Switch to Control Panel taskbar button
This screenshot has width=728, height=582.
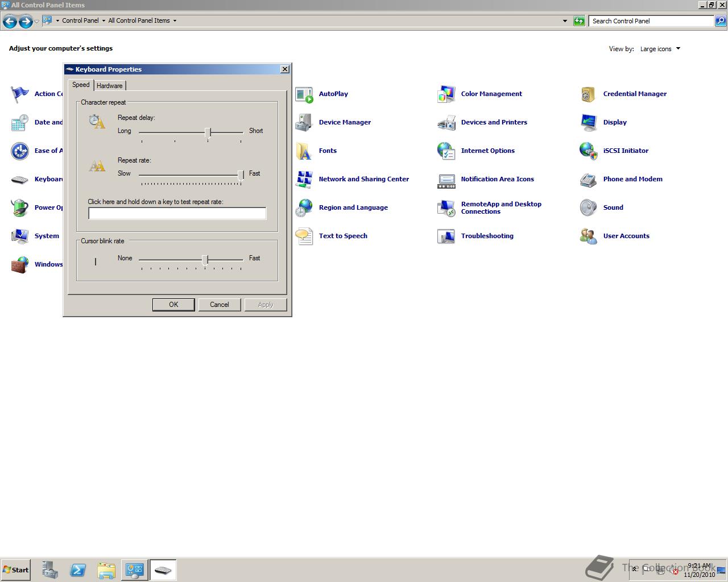(135, 570)
